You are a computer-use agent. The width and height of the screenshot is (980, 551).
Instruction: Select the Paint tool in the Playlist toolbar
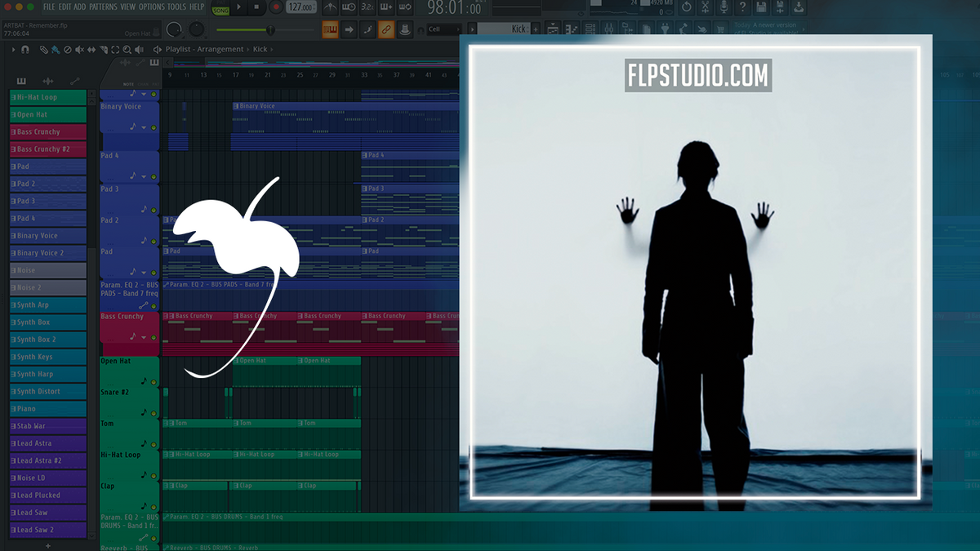[56, 50]
